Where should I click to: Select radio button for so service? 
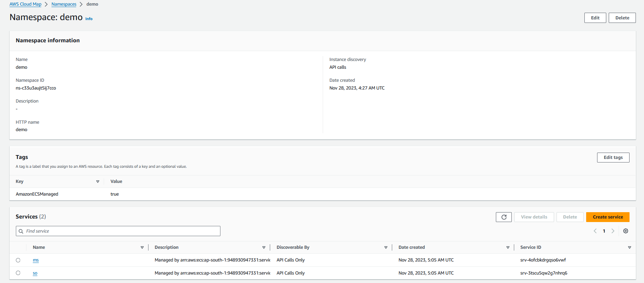pyautogui.click(x=18, y=273)
